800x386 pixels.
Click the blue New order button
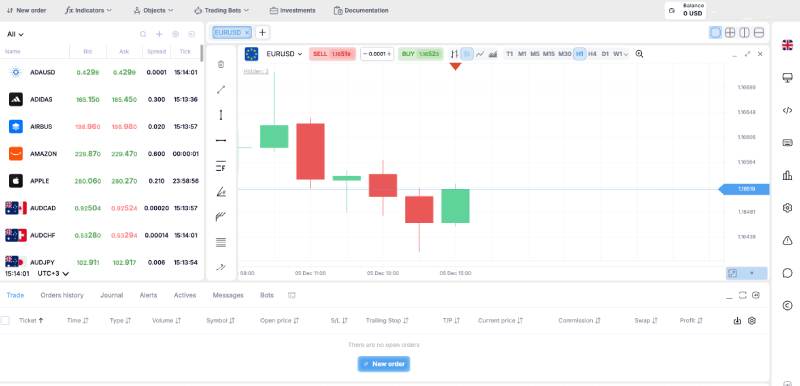click(384, 364)
